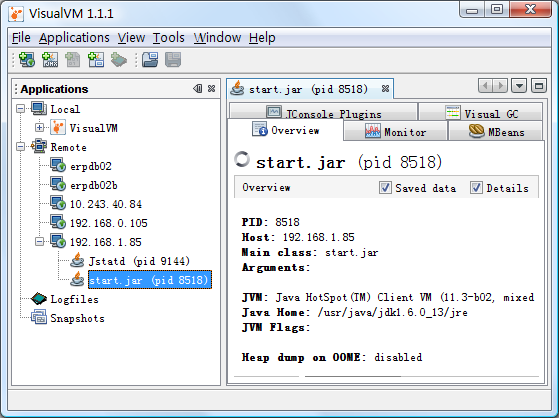
Task: Click the green tag-shaped toolbar icon
Action: [119, 60]
